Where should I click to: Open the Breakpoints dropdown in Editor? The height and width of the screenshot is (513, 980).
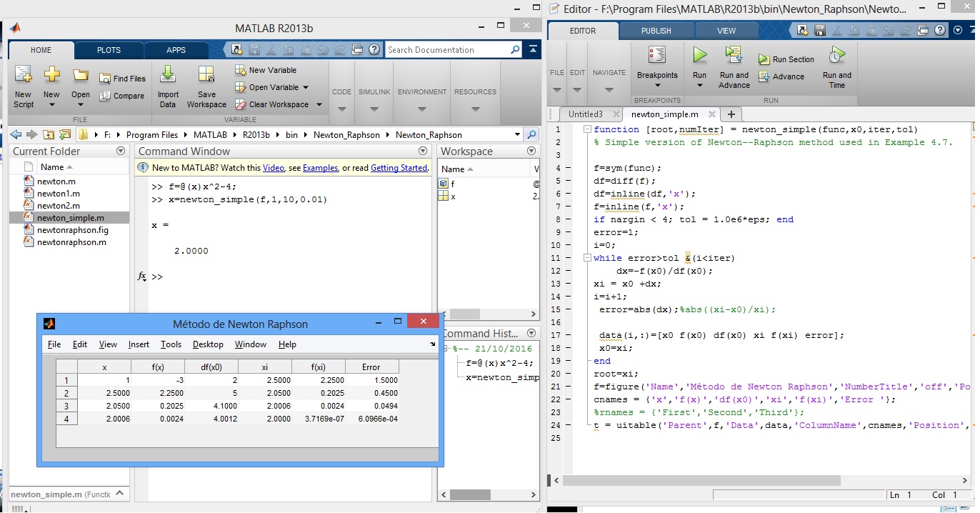point(657,86)
